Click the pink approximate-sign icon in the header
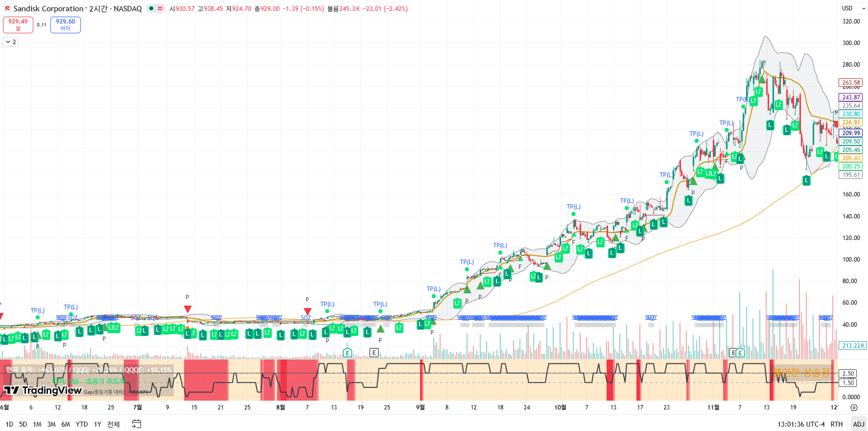 click(x=160, y=8)
